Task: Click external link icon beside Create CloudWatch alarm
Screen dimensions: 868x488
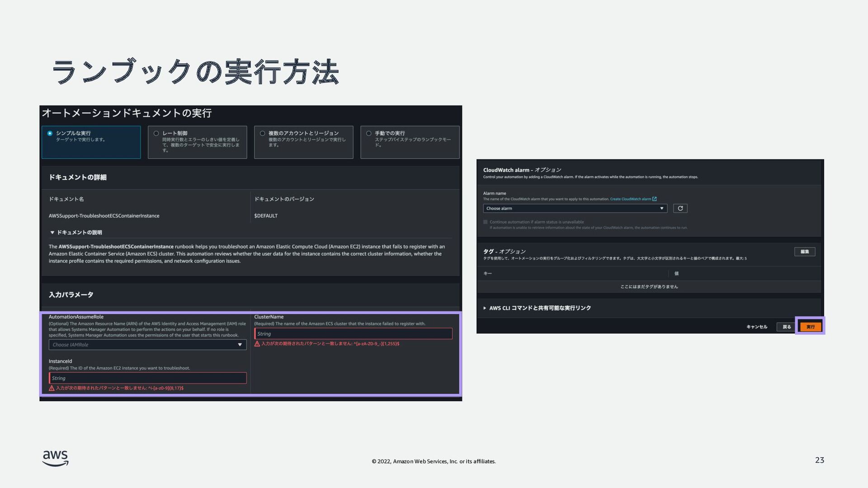Action: (x=655, y=199)
